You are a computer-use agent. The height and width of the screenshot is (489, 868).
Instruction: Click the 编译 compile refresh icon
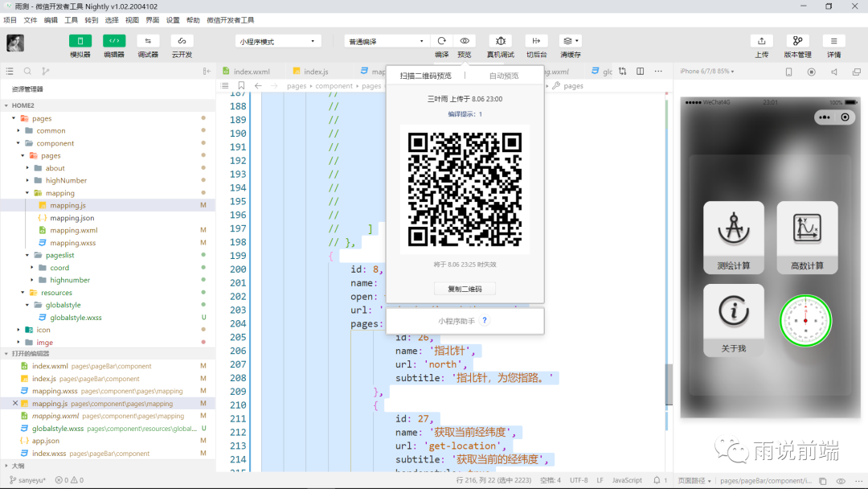pos(441,41)
